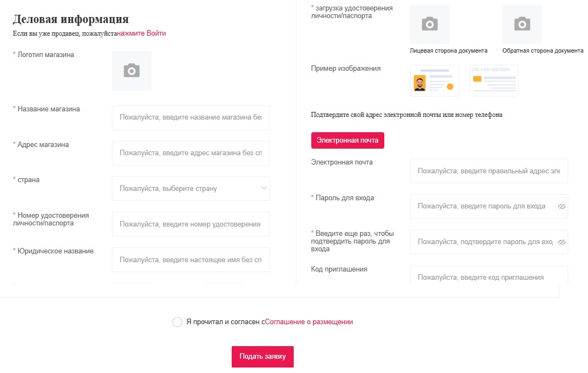This screenshot has width=588, height=373.
Task: Click the Подать заявку button
Action: pos(262,357)
